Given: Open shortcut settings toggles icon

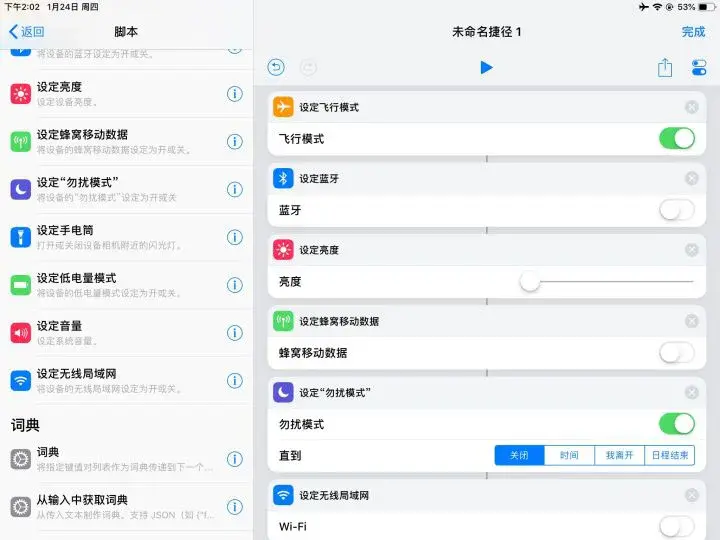Looking at the screenshot, I should pos(699,68).
